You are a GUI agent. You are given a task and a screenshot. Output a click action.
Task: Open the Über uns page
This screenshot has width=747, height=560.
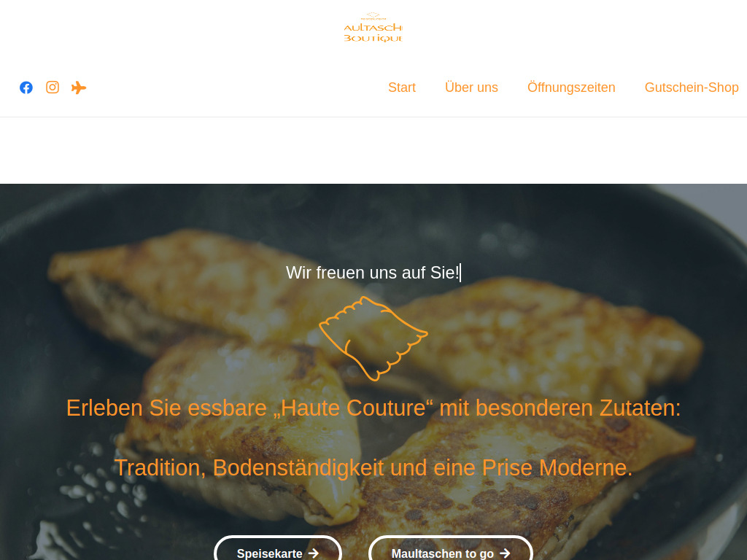pyautogui.click(x=471, y=87)
